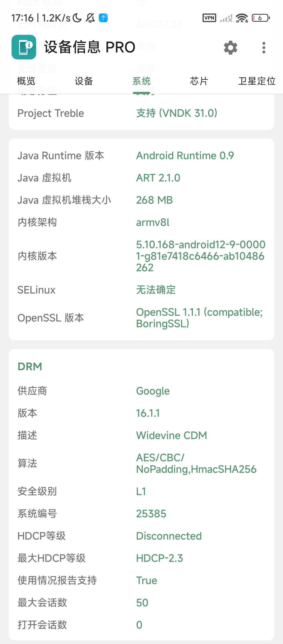Tap the blue upload arrow status icon
The width and height of the screenshot is (283, 644).
coord(103,18)
